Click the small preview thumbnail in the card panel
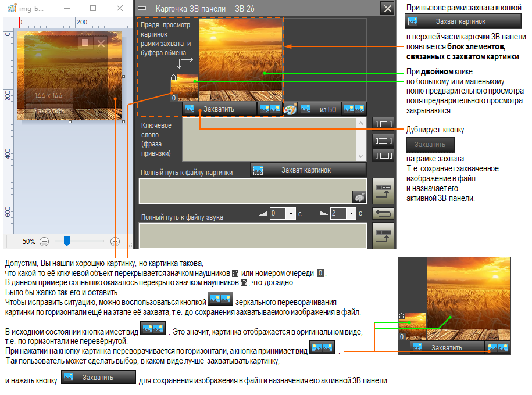532x395 pixels. point(184,88)
